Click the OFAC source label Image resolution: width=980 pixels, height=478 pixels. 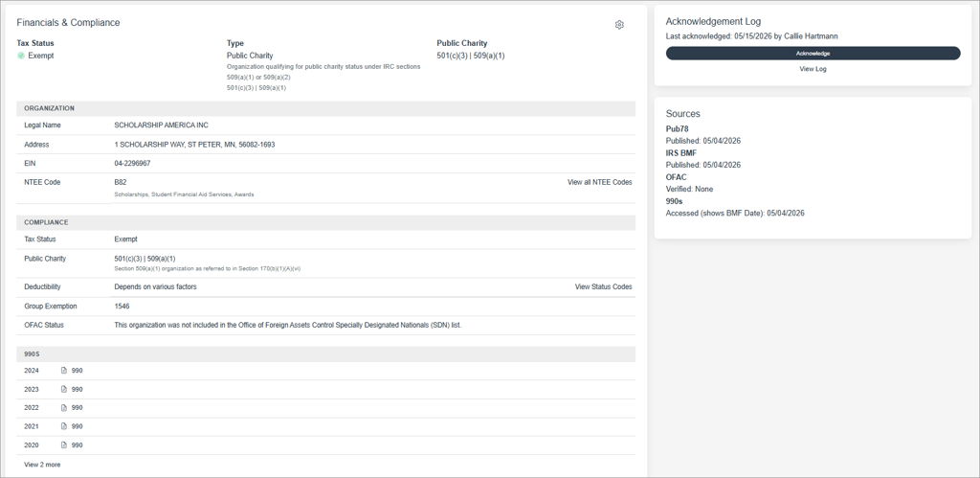tap(677, 177)
